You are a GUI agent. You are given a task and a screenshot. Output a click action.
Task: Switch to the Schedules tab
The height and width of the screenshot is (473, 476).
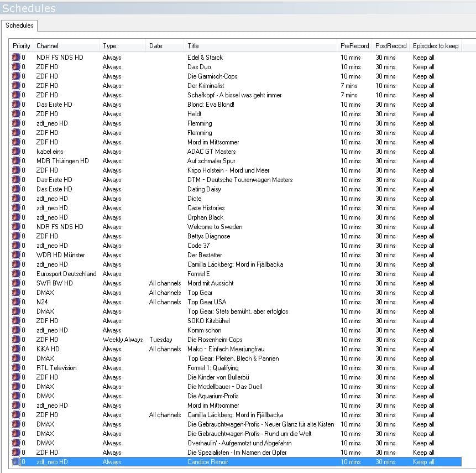click(x=19, y=25)
